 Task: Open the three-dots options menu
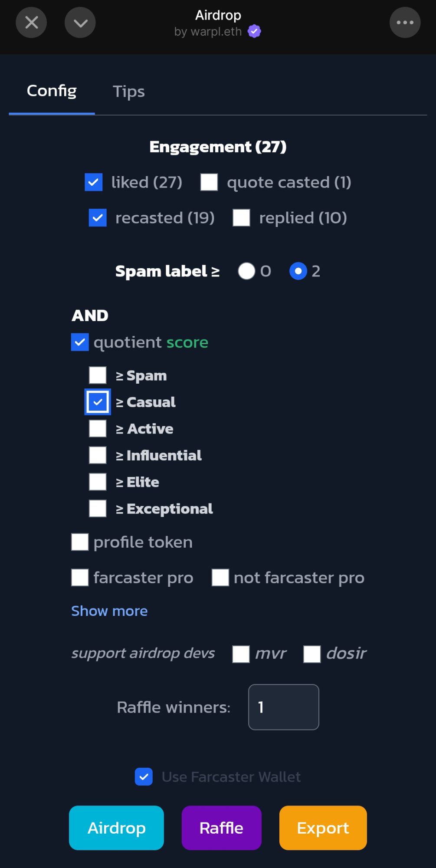tap(405, 23)
